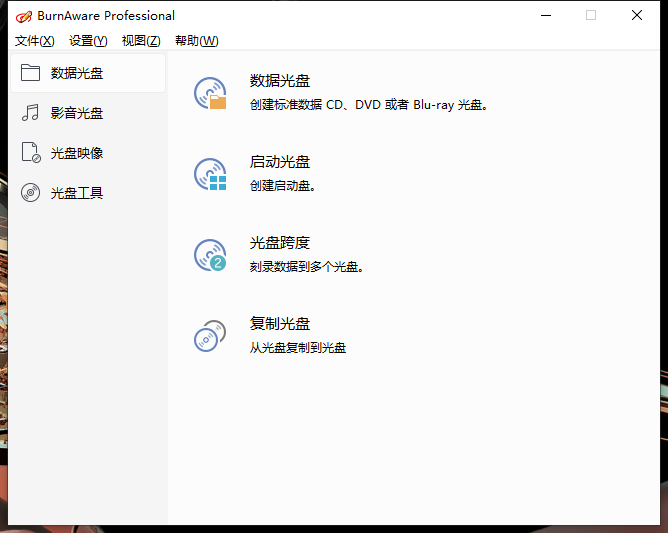
Task: Select 数据光盘 category in sidebar
Action: pyautogui.click(x=88, y=73)
